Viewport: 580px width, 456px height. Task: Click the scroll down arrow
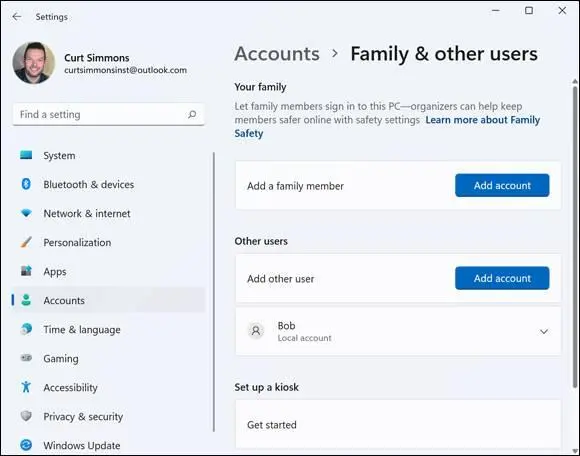575,451
